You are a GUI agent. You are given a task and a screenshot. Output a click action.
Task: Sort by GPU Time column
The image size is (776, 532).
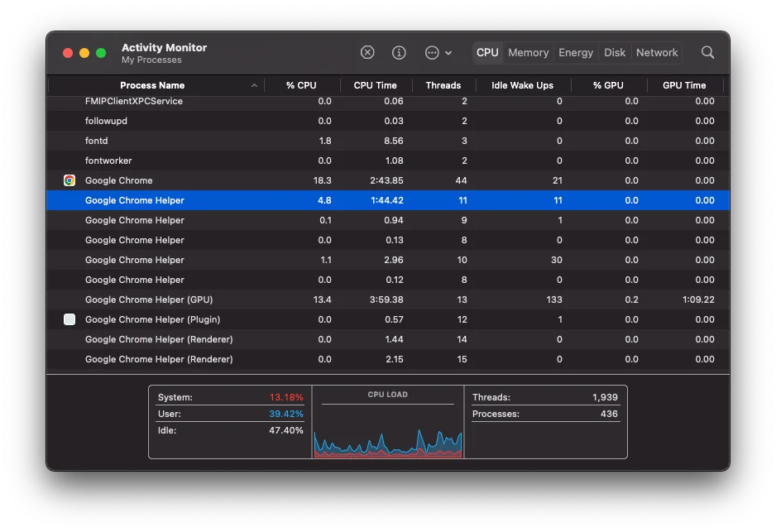(684, 85)
